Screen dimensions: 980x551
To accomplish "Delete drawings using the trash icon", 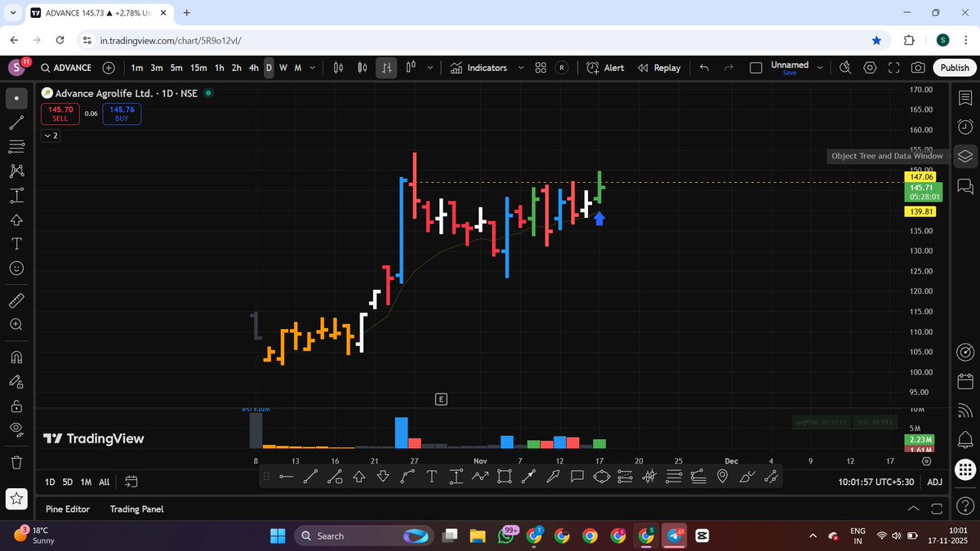I will [x=16, y=461].
